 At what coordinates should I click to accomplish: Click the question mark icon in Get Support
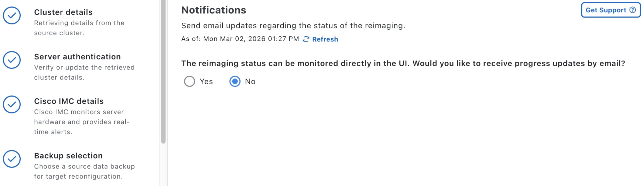(633, 10)
